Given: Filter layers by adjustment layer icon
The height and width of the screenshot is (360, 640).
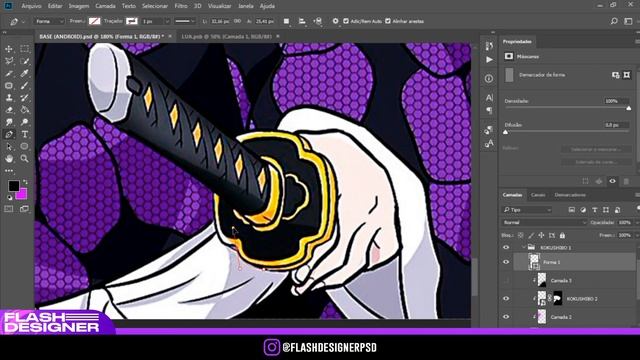Looking at the screenshot, I should [583, 210].
